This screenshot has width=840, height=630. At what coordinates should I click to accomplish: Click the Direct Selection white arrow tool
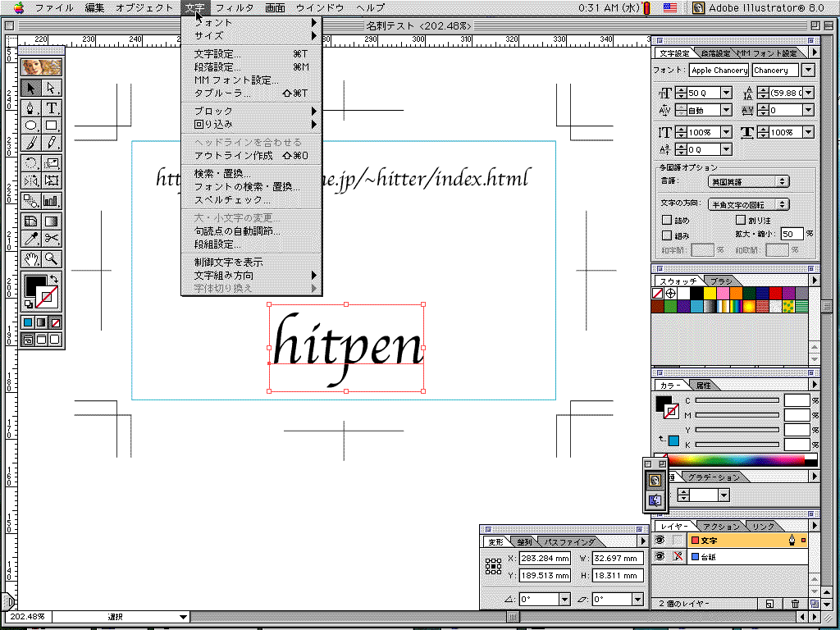[x=51, y=88]
